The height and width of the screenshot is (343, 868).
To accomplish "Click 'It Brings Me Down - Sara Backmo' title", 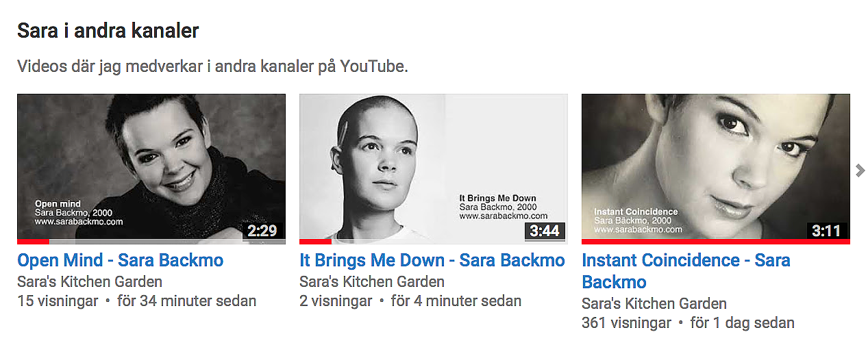I will pyautogui.click(x=432, y=260).
